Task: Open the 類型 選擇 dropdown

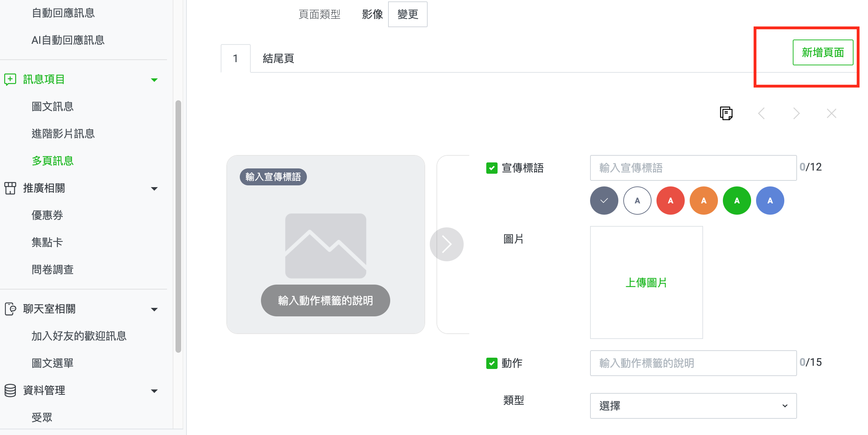Action: click(x=693, y=406)
